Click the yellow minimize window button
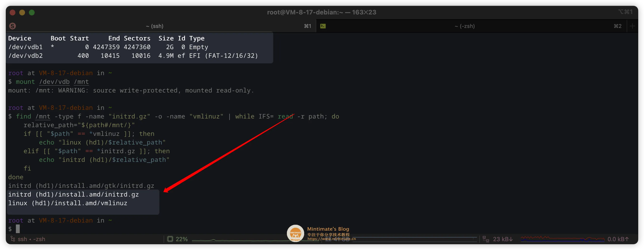The height and width of the screenshot is (250, 644). pyautogui.click(x=22, y=13)
